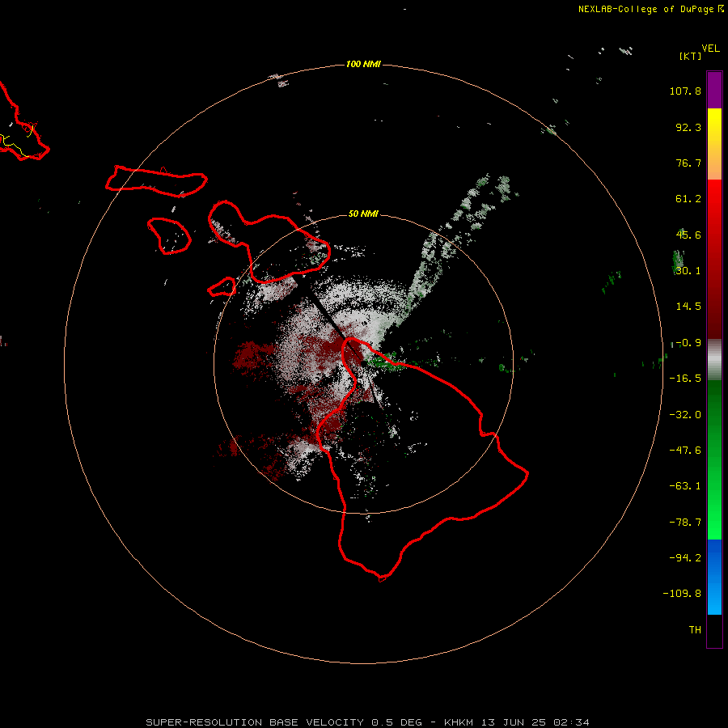Click the 107.8 velocity scale value
Image resolution: width=728 pixels, height=728 pixels.
point(685,91)
